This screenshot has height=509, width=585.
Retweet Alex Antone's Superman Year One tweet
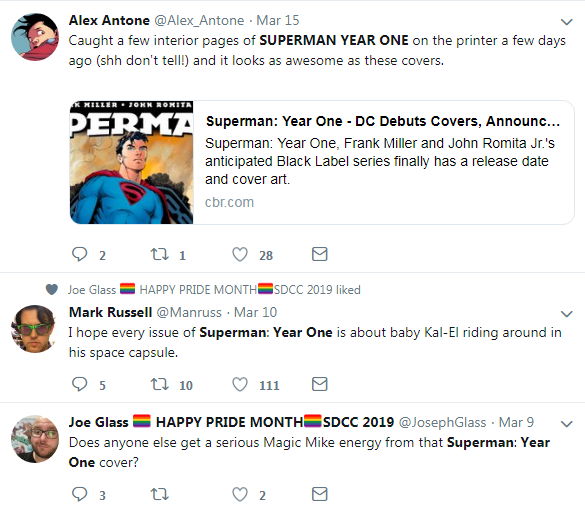tap(160, 254)
